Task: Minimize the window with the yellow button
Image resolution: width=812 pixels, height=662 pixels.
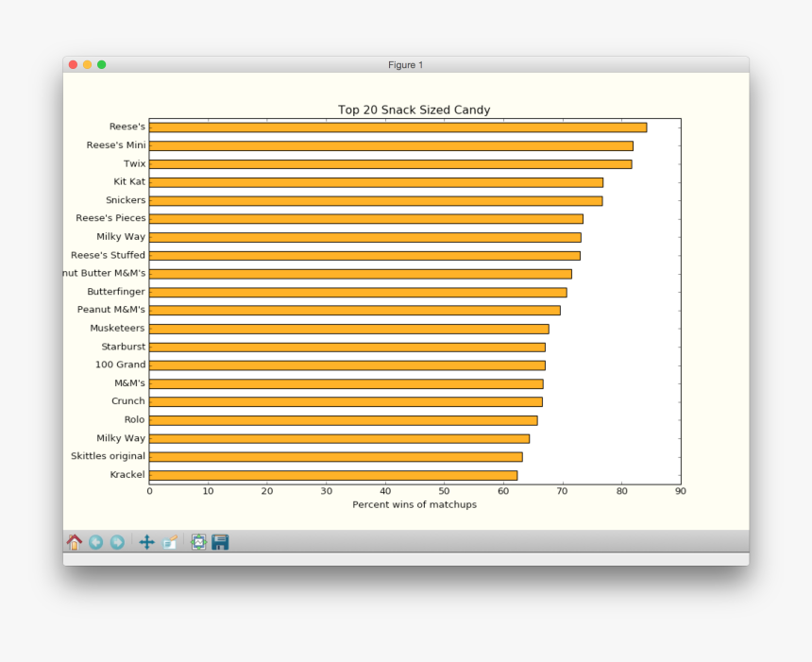Action: [87, 64]
